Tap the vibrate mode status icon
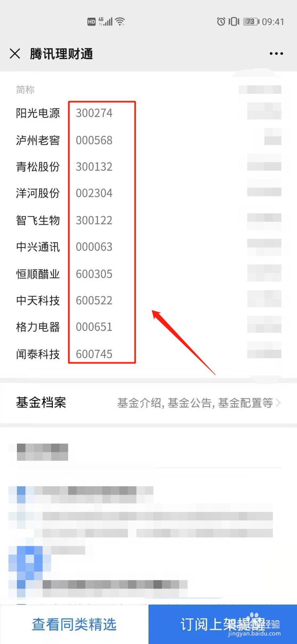Image resolution: width=297 pixels, height=644 pixels. [234, 22]
